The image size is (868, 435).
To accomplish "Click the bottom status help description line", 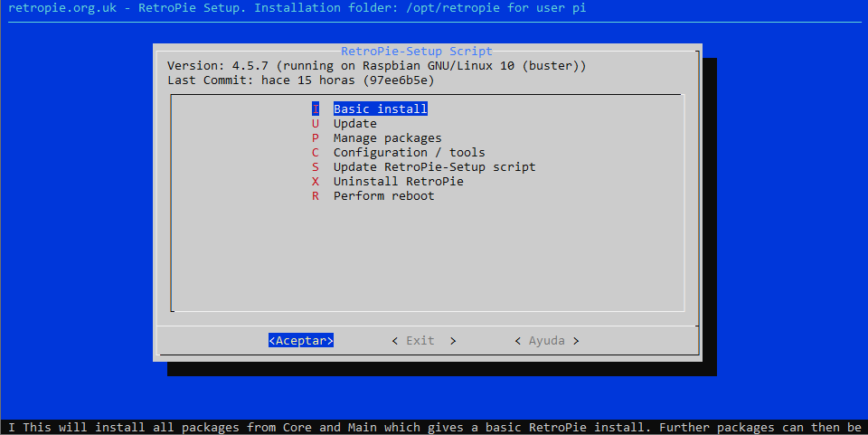I will coord(435,427).
